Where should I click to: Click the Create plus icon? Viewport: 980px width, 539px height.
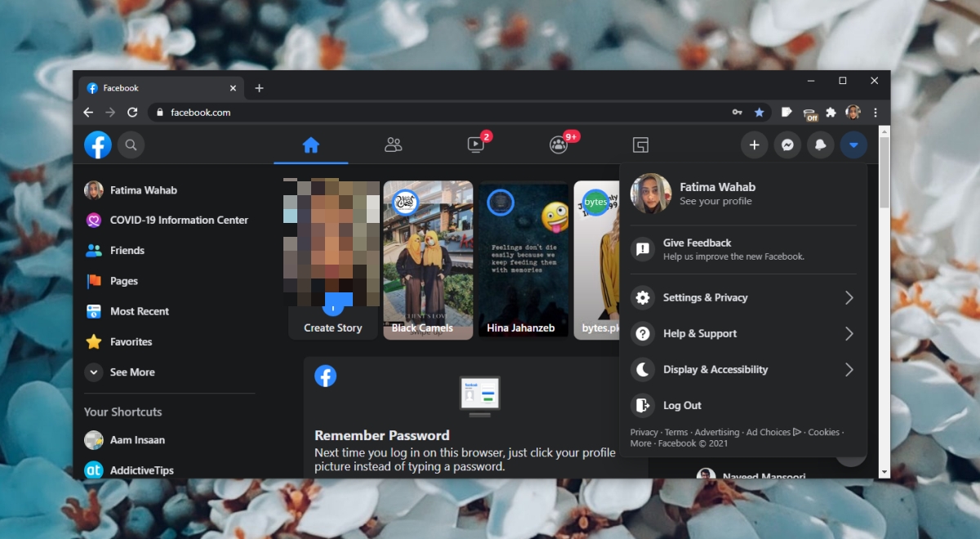click(754, 145)
